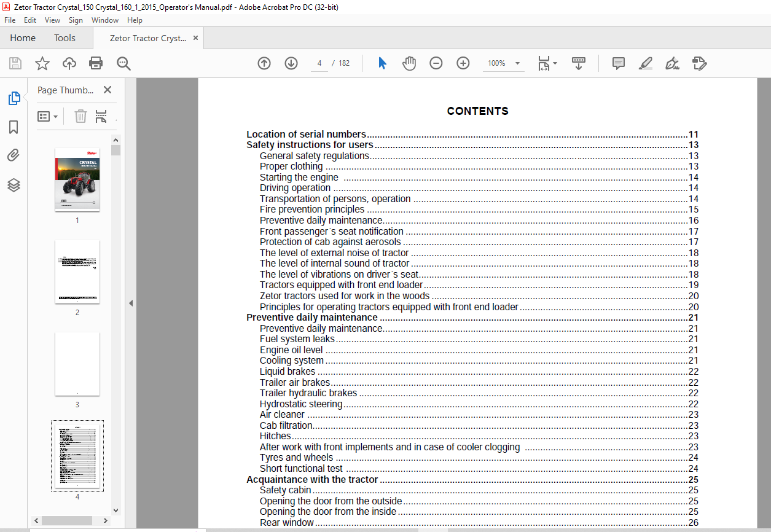
Task: Select the Zetor Tractor Cryst... document tab
Action: [x=147, y=38]
